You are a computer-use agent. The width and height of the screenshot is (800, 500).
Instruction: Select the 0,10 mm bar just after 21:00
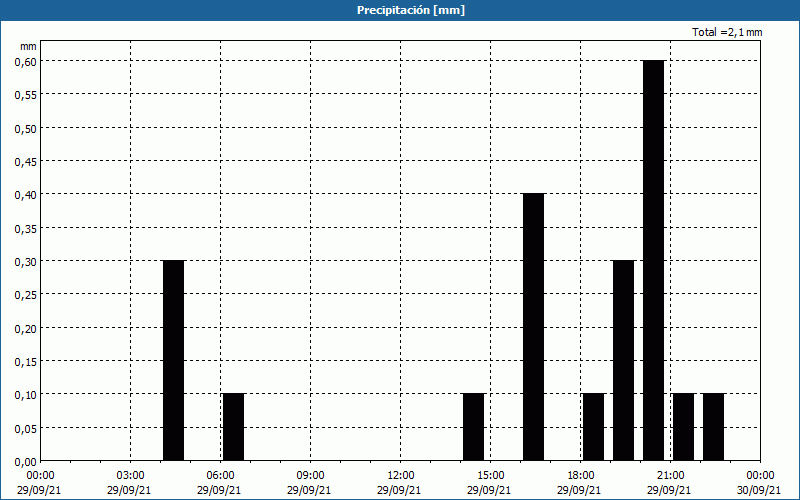point(684,427)
